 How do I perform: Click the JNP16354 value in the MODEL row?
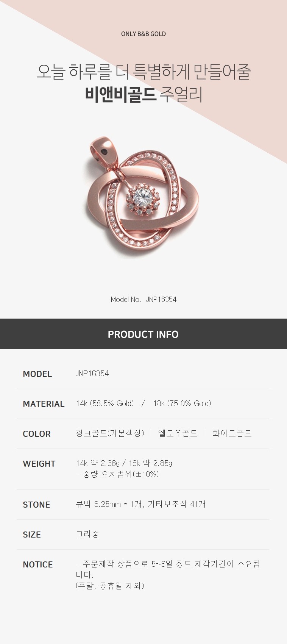pyautogui.click(x=92, y=374)
